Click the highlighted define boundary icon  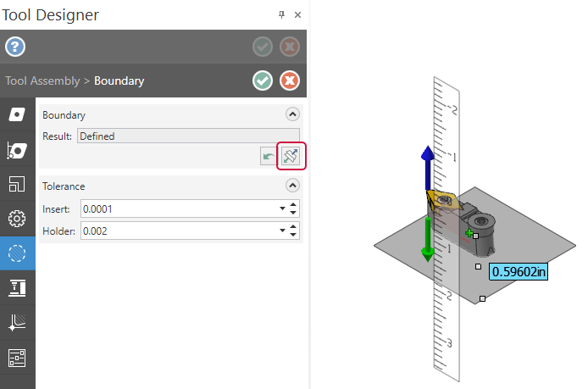coord(291,156)
